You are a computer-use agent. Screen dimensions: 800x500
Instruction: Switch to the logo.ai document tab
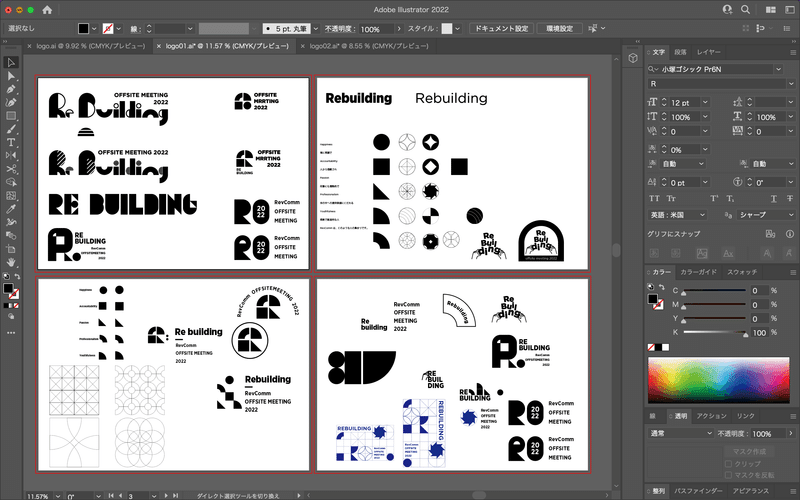(x=91, y=46)
